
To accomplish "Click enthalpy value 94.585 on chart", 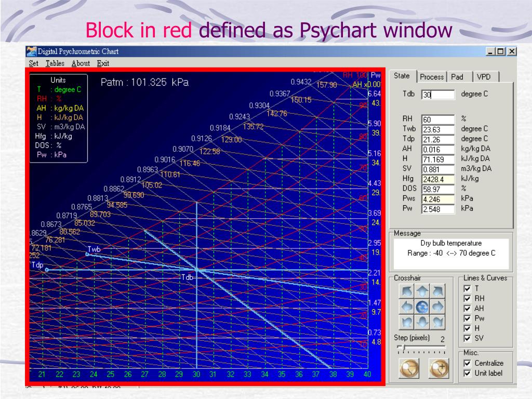I will click(x=117, y=205).
